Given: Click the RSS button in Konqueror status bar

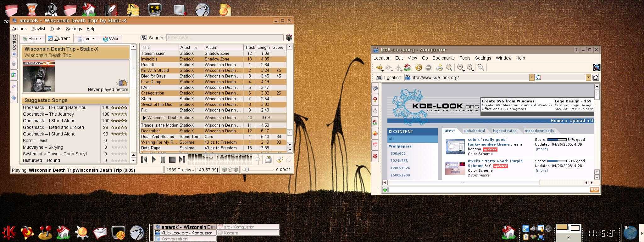Looking at the screenshot, I should [x=594, y=189].
